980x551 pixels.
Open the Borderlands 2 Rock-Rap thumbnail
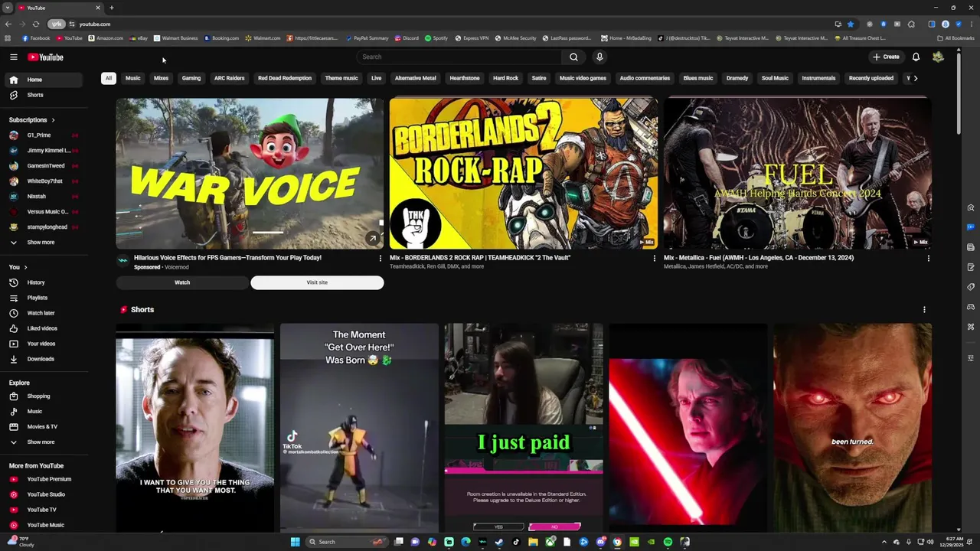[x=524, y=174]
